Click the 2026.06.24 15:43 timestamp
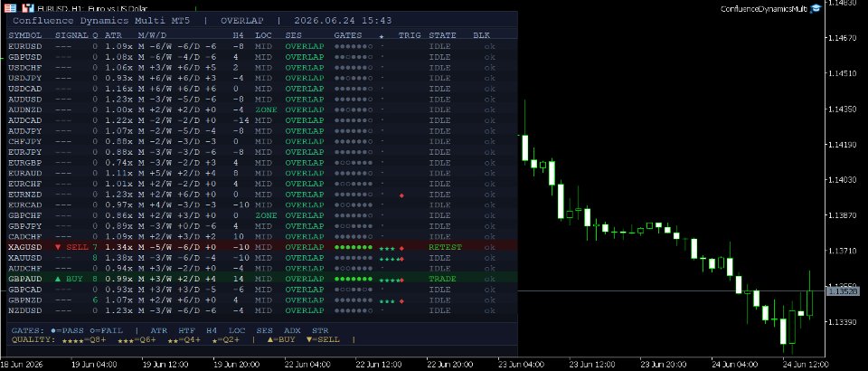 (343, 21)
